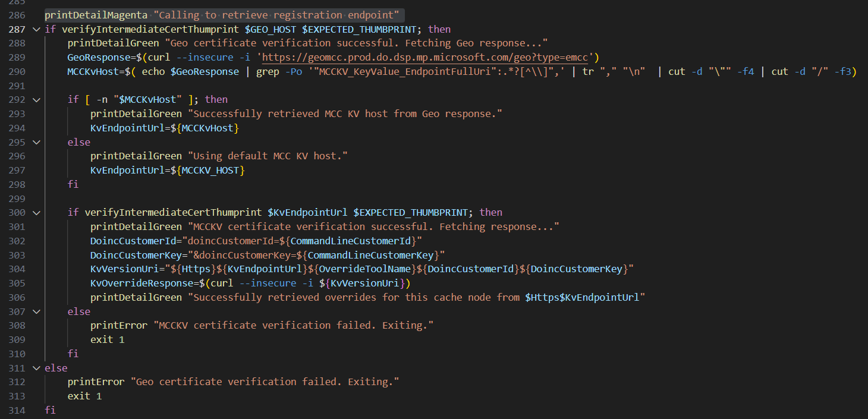Click ${CommandLineCustomerKey} on line 303
The height and width of the screenshot is (419, 868).
pos(368,255)
